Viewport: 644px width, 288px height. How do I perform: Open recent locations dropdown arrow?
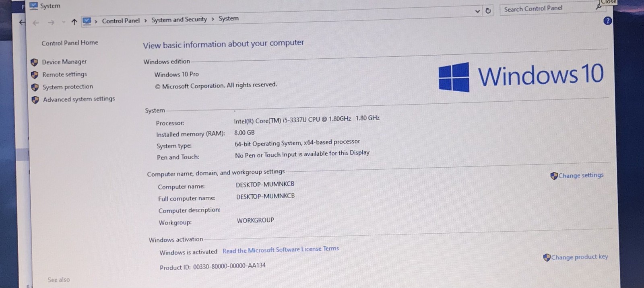[64, 22]
